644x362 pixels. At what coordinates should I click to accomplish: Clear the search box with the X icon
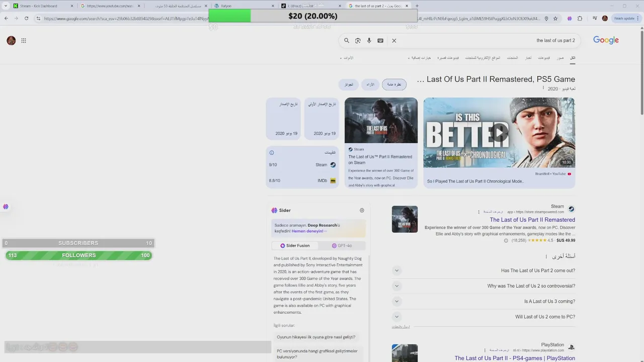coord(394,41)
